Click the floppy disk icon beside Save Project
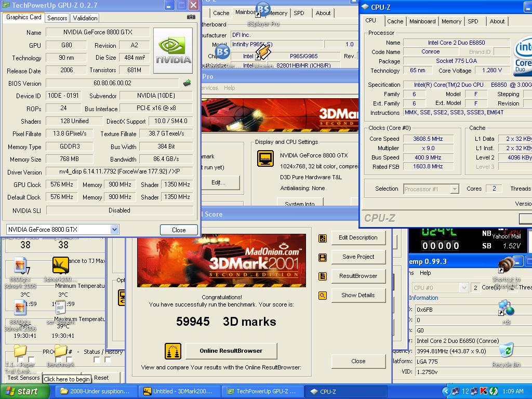The width and height of the screenshot is (532, 399). click(x=323, y=258)
